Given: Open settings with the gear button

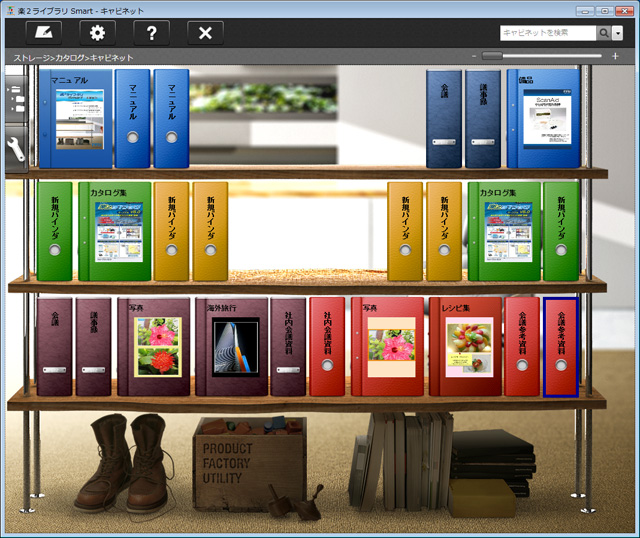Looking at the screenshot, I should coord(97,33).
